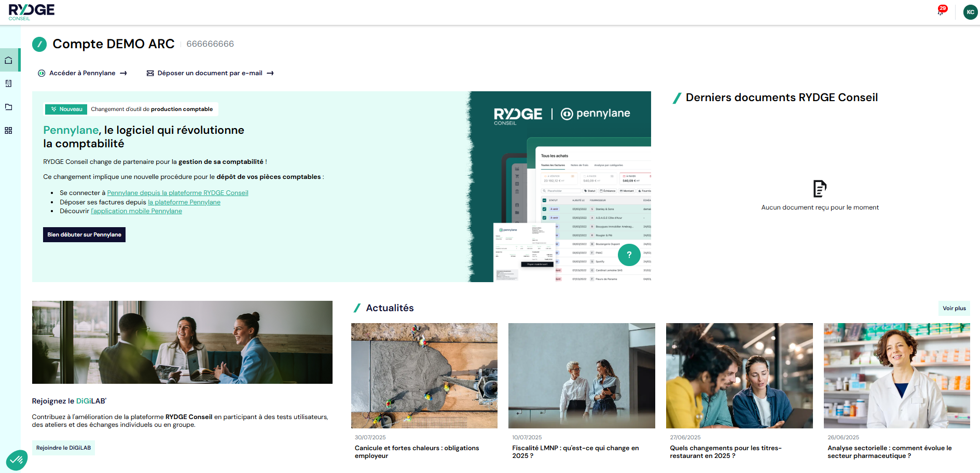Open the pharmacist news image

click(x=897, y=375)
